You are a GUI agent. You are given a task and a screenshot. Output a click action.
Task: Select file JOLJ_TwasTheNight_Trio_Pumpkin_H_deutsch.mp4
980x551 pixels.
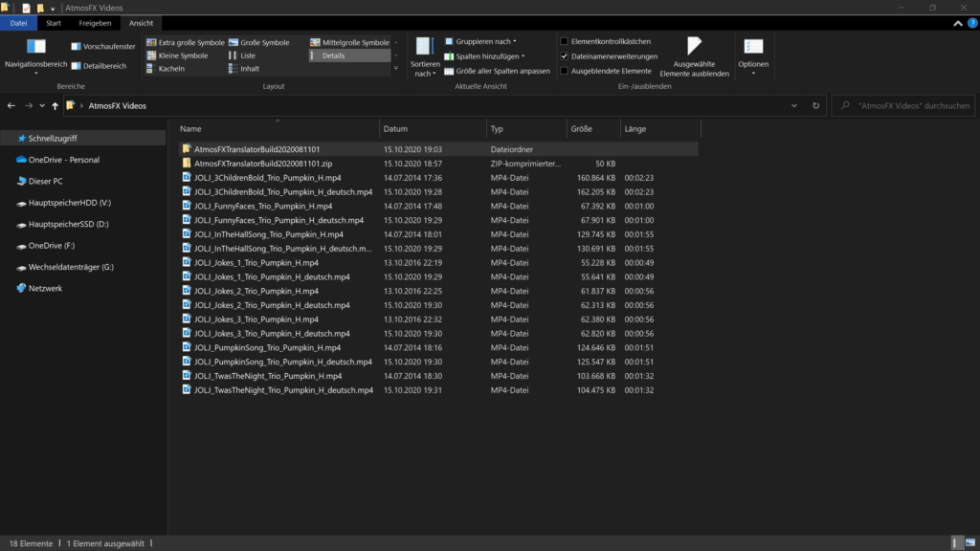283,390
